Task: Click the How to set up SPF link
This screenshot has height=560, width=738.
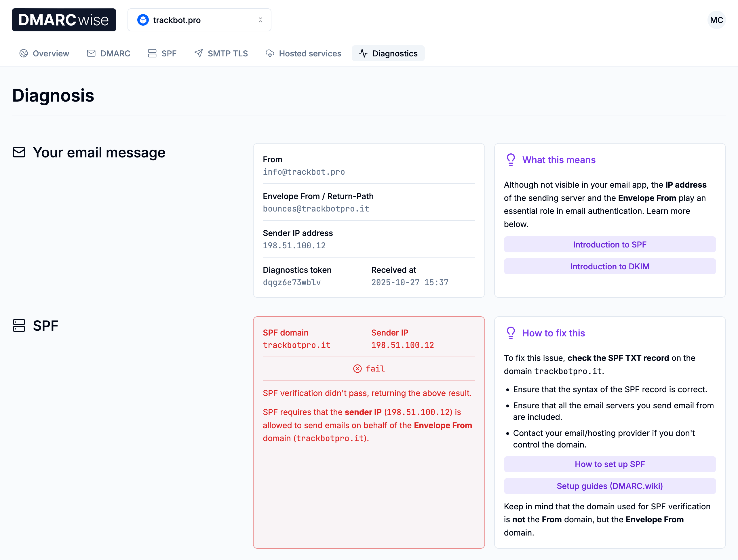Action: (609, 464)
